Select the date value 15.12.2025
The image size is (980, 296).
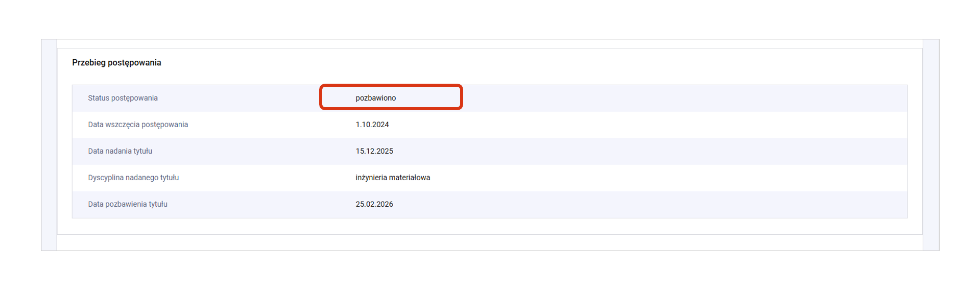(374, 151)
